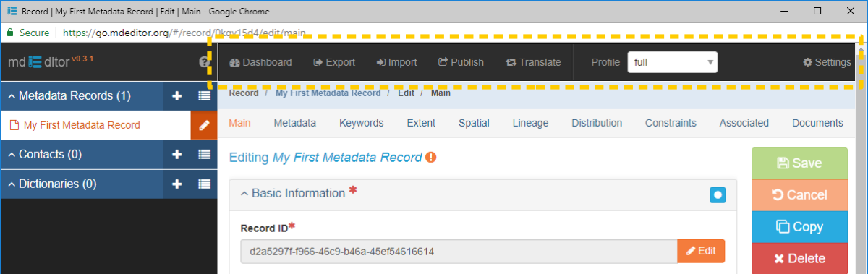
Task: Add a new metadata record with plus icon
Action: [177, 95]
